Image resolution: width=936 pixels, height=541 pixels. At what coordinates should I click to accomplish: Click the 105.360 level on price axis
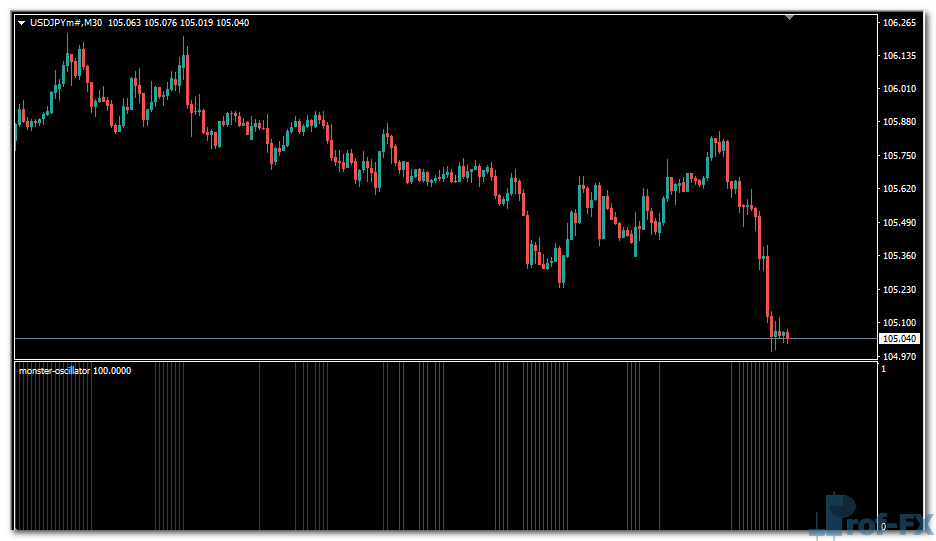coord(900,256)
